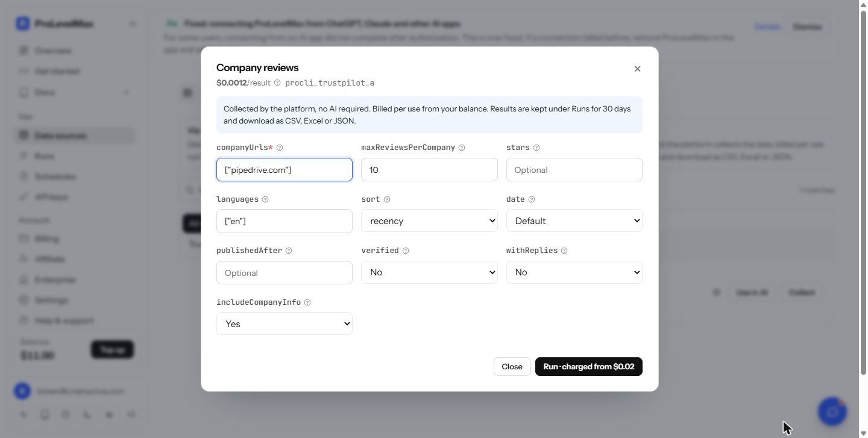
Task: Open the sort dropdown set to recency
Action: pyautogui.click(x=429, y=221)
